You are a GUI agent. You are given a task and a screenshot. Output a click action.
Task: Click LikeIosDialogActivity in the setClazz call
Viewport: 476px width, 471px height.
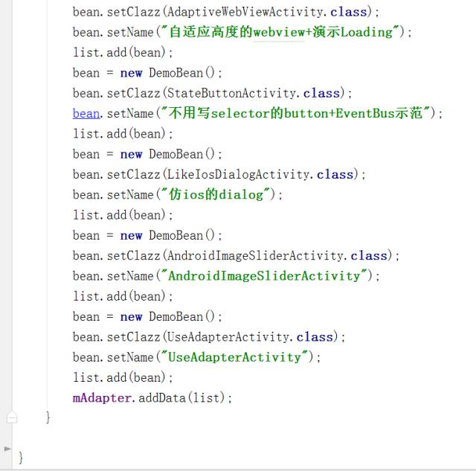coord(239,175)
